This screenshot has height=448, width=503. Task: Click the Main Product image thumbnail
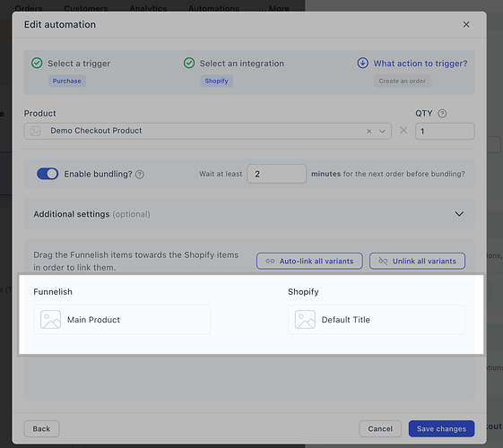tap(50, 320)
